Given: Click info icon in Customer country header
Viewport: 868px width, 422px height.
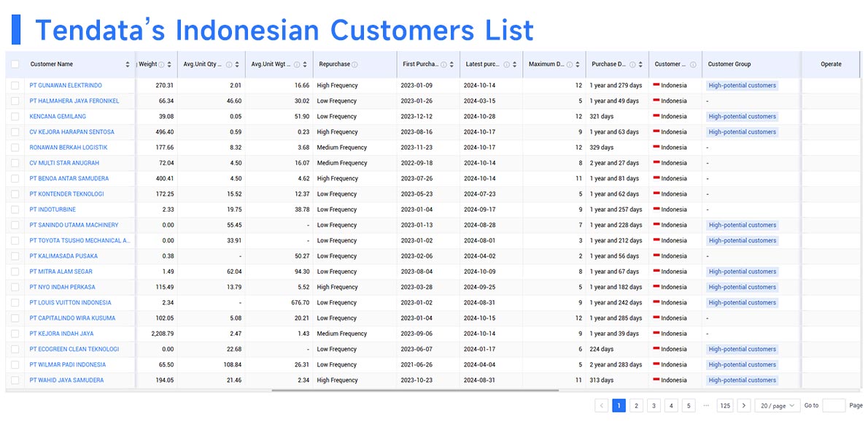Looking at the screenshot, I should click(x=692, y=65).
